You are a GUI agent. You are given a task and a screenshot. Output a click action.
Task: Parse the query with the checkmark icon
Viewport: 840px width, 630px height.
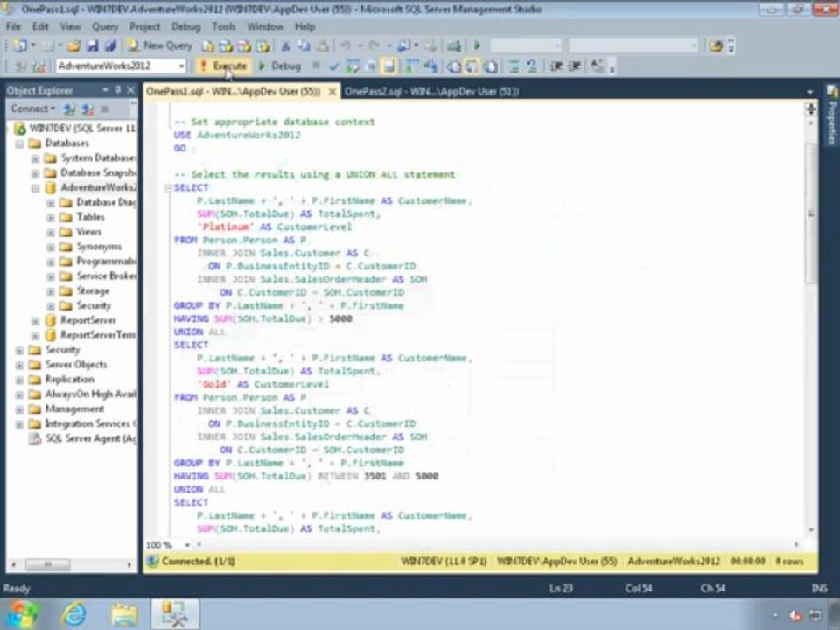click(x=333, y=66)
